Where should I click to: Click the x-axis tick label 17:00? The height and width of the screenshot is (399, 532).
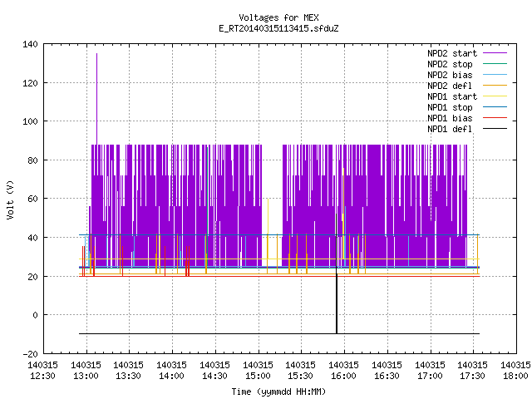(430, 377)
